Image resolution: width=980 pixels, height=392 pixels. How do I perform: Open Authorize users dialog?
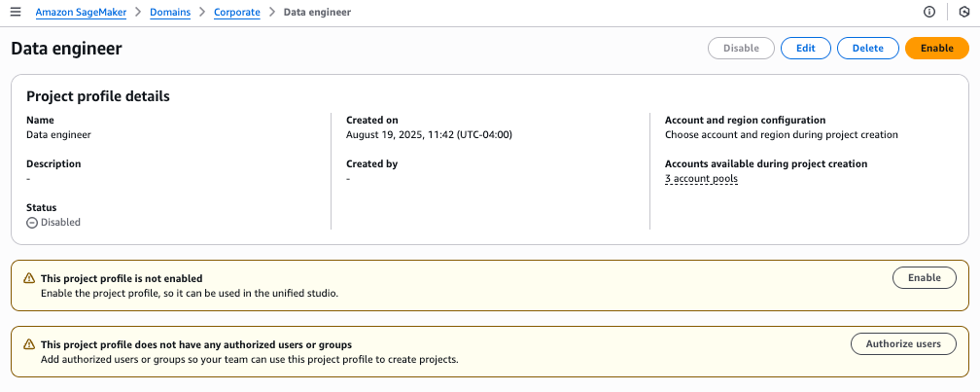pos(903,344)
